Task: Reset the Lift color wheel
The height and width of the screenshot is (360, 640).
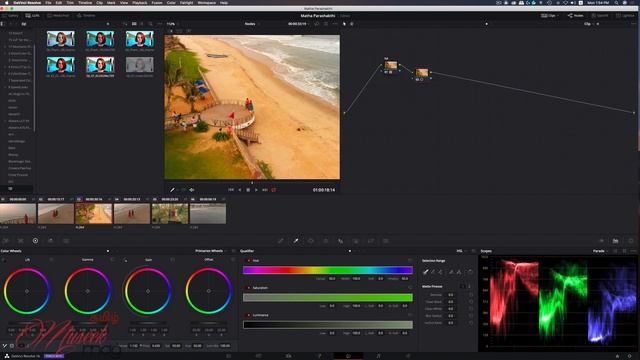Action: pyautogui.click(x=51, y=260)
